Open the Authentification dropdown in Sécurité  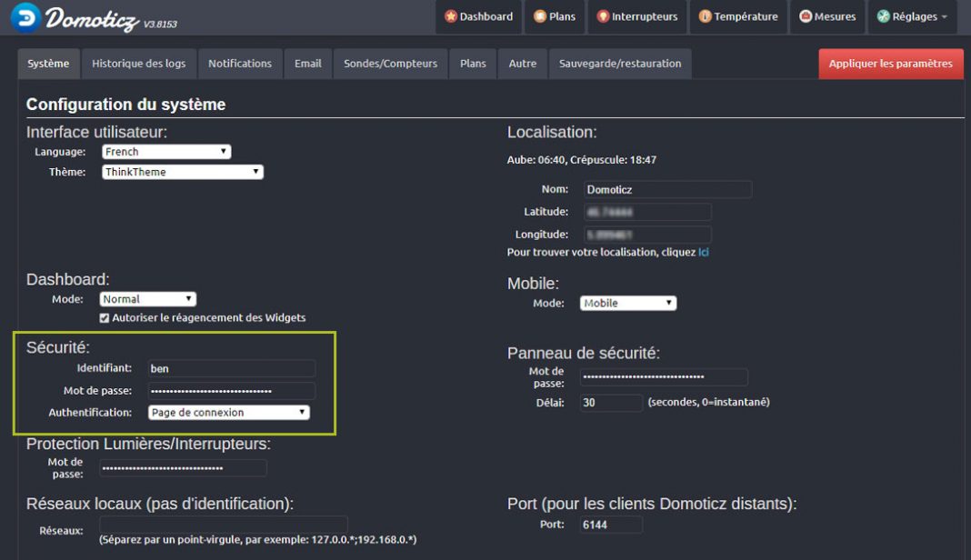228,412
